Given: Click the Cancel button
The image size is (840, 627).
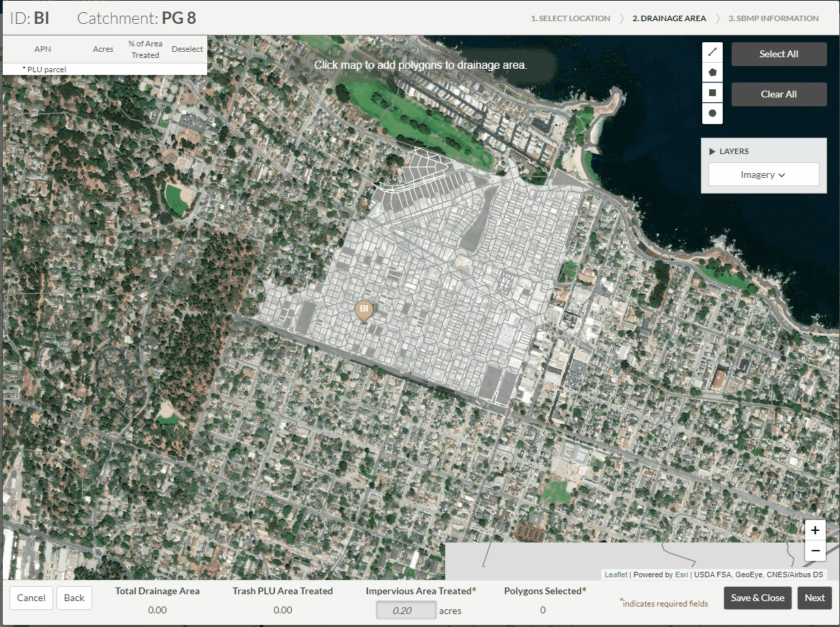Looking at the screenshot, I should click(31, 598).
